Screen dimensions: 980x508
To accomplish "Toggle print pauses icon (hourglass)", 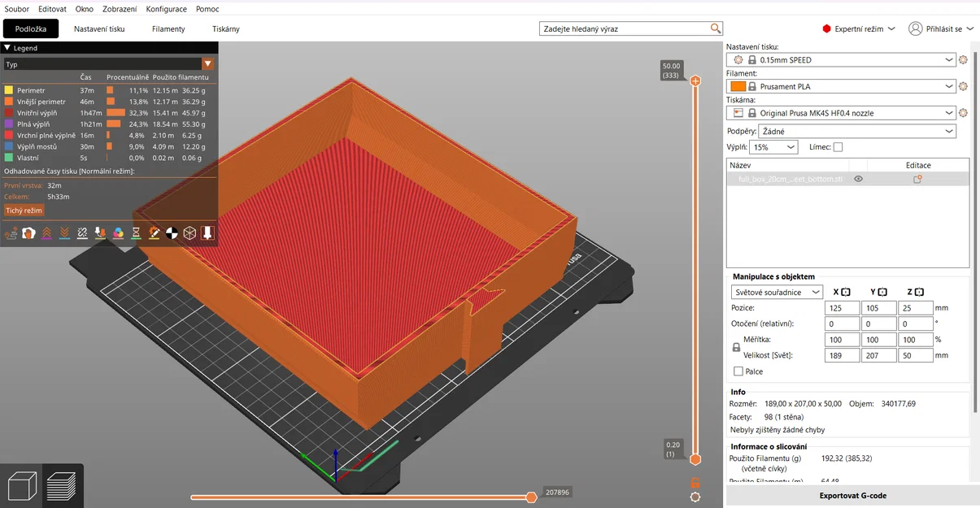I will coord(136,233).
